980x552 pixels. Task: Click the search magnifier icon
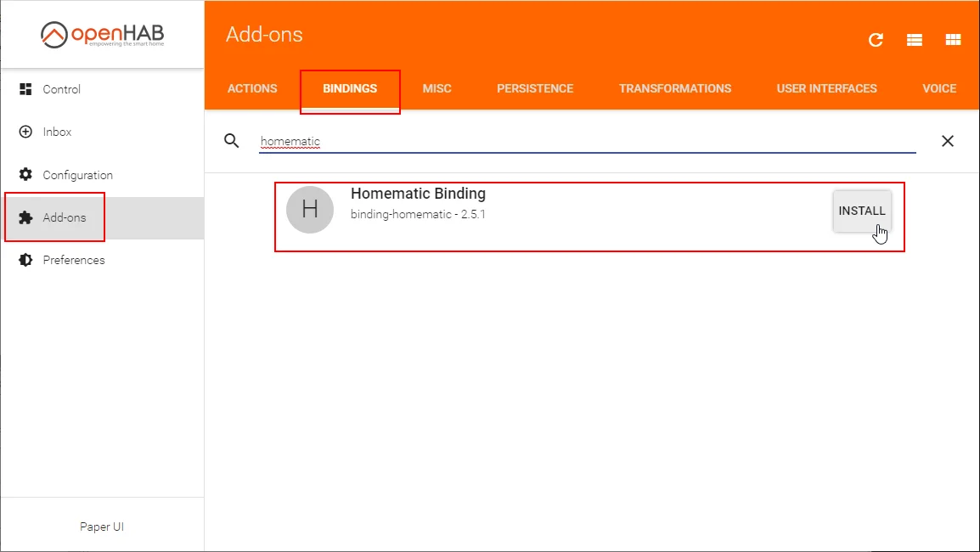232,141
